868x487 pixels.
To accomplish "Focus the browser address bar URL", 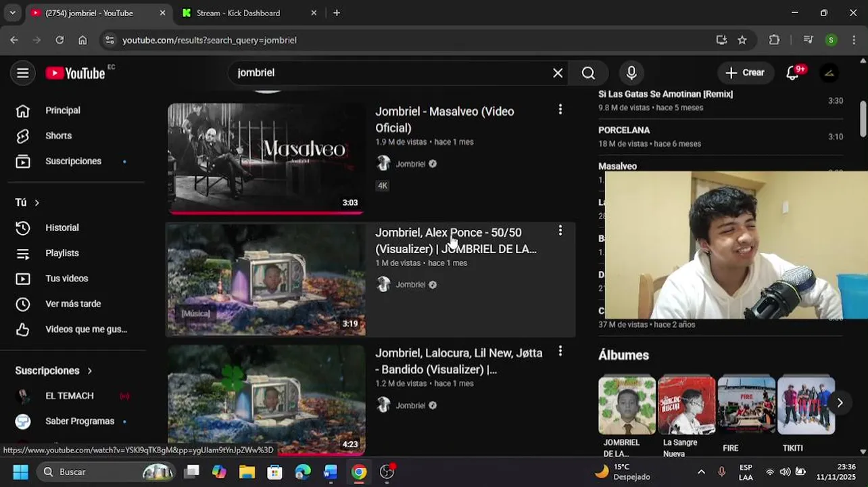I will pos(210,40).
